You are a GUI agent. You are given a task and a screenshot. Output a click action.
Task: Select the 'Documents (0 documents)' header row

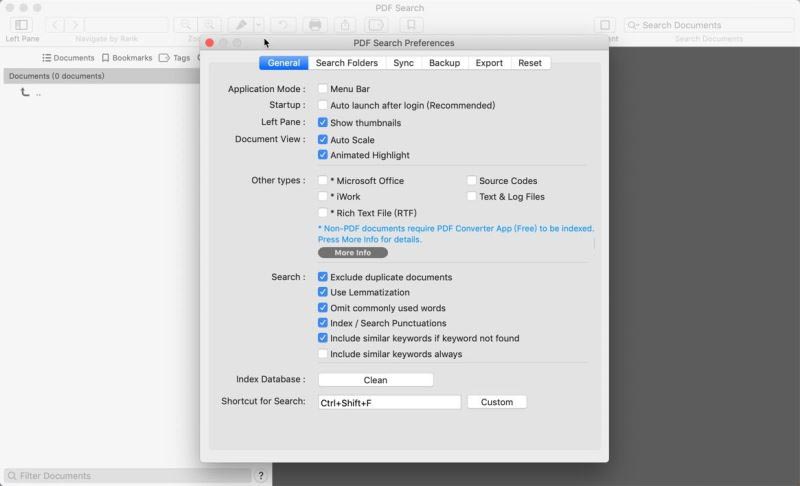pos(102,76)
